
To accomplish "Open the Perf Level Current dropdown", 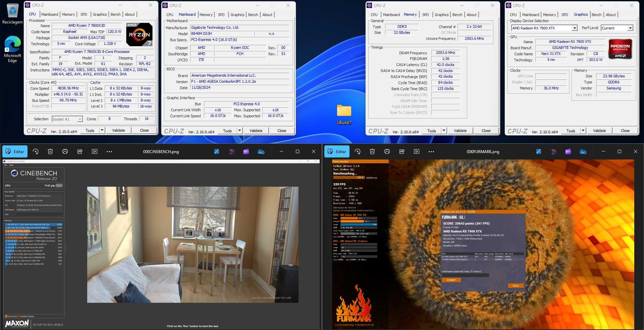I will point(617,28).
